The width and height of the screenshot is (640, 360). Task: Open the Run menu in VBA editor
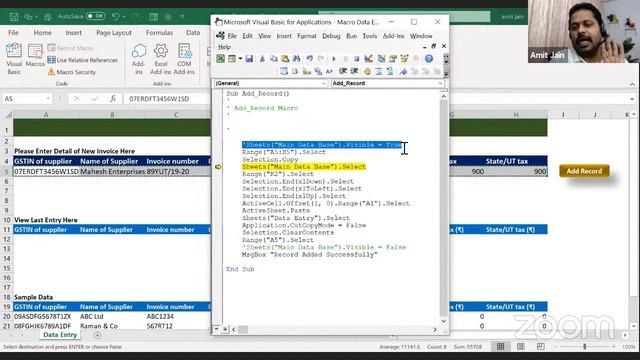[x=351, y=36]
